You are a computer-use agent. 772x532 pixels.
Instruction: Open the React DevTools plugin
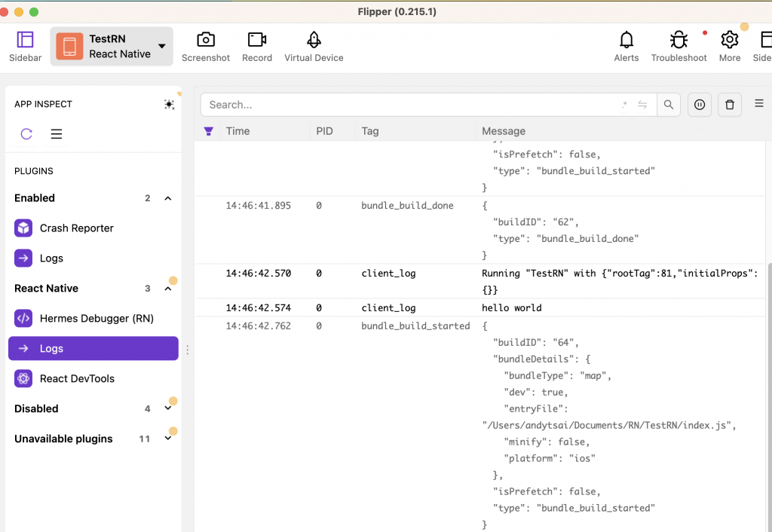(x=93, y=378)
